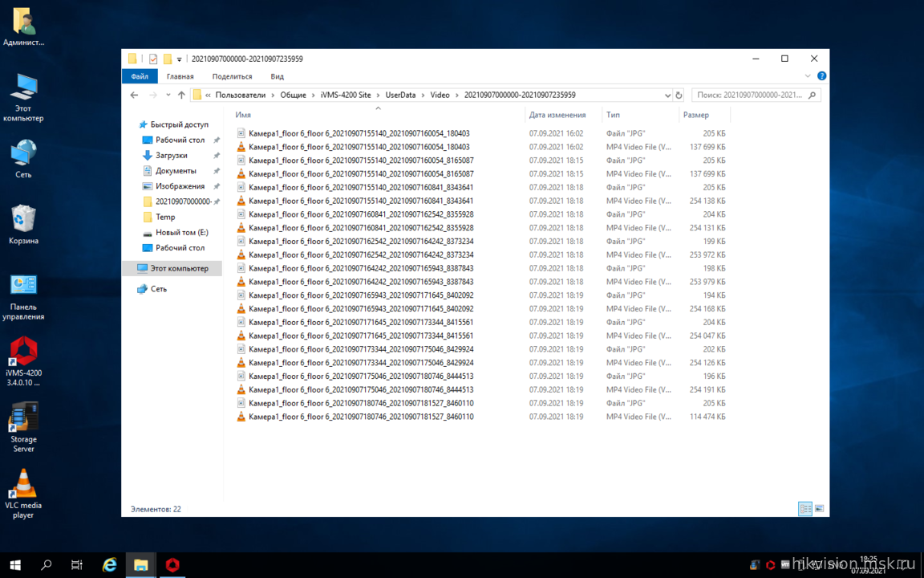Switch to details view layout icon
The image size is (924, 578).
805,508
